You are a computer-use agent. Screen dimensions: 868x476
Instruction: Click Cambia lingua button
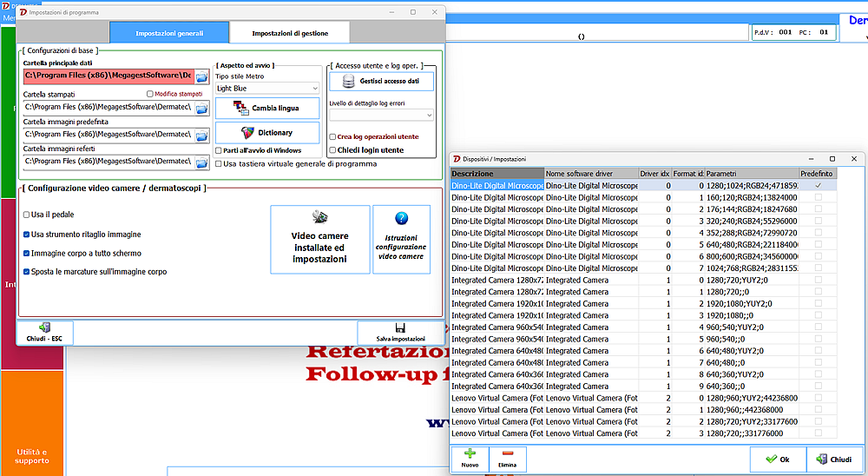tap(267, 108)
